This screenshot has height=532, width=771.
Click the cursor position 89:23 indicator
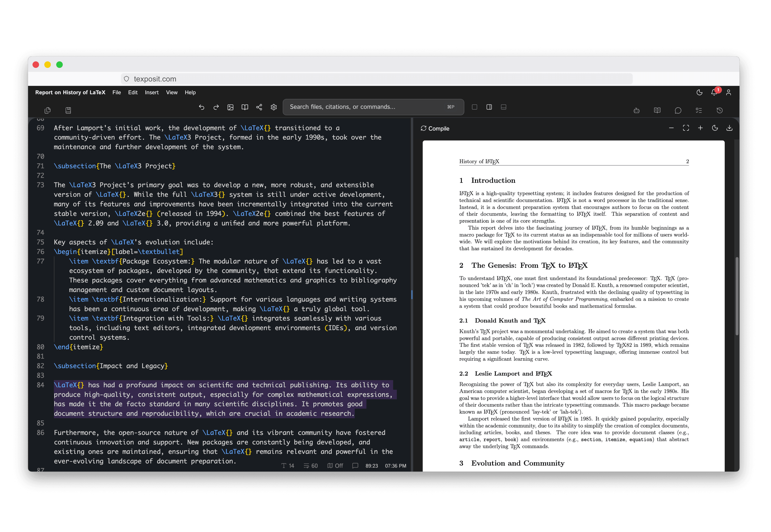[x=371, y=466]
